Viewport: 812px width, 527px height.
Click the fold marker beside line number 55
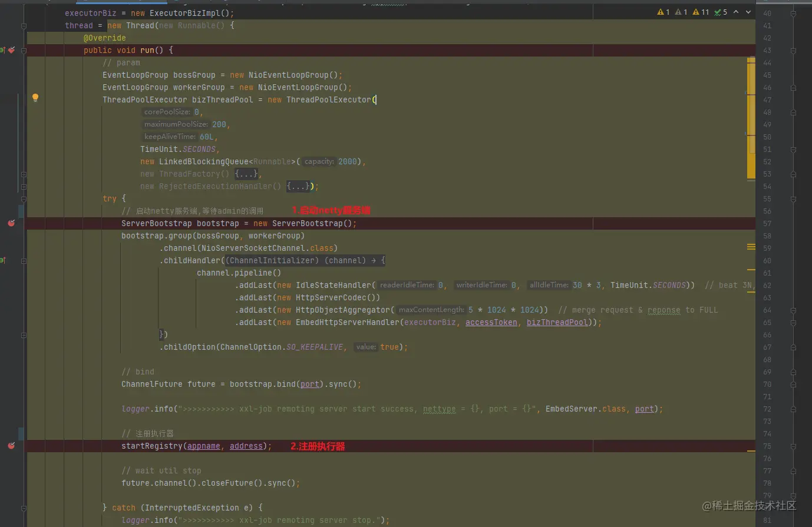(x=793, y=199)
